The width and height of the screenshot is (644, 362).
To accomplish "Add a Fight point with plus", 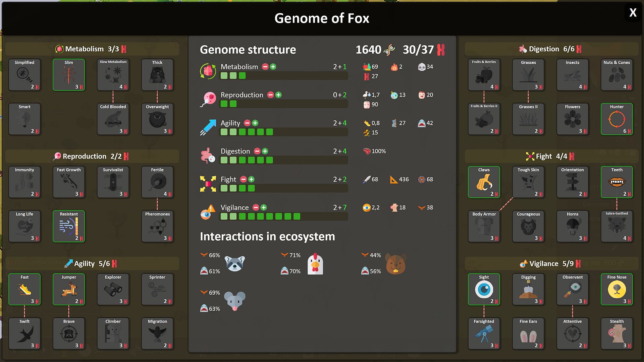I will coord(251,179).
